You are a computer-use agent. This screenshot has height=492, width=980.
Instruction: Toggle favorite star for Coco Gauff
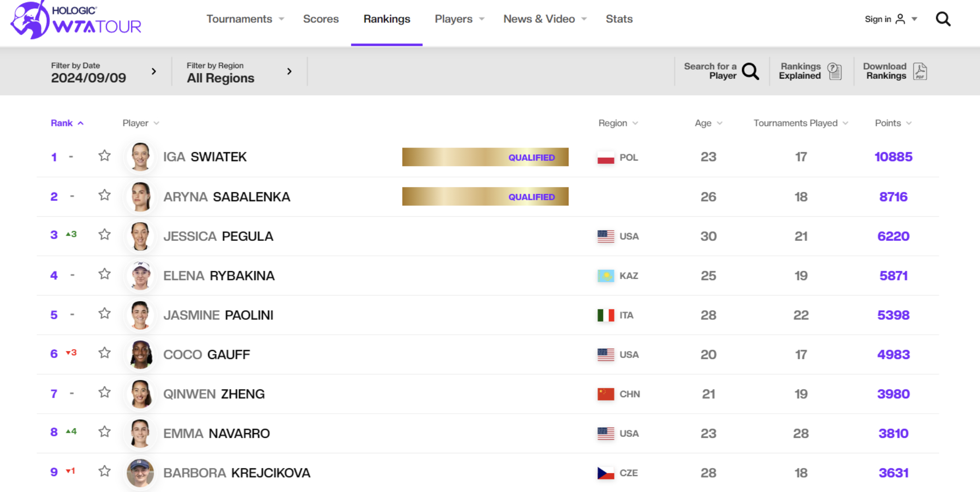point(105,353)
